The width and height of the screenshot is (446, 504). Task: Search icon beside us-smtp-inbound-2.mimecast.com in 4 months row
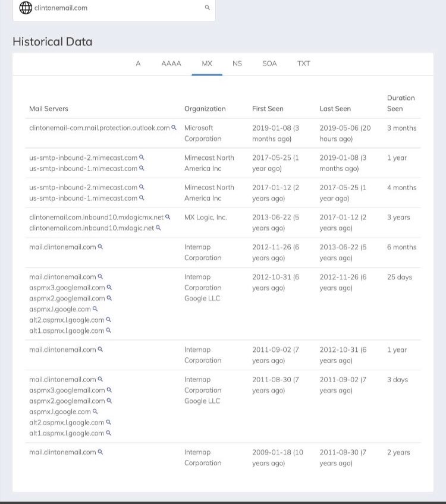pos(142,187)
